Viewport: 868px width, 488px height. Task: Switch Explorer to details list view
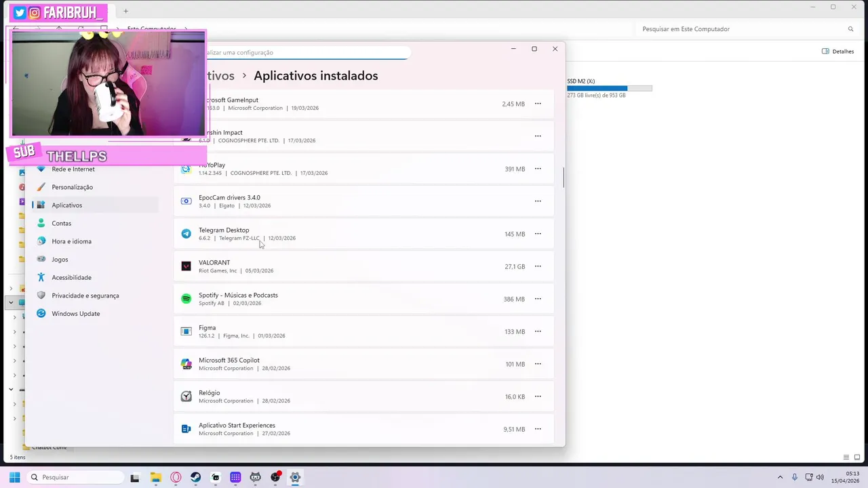click(x=846, y=457)
